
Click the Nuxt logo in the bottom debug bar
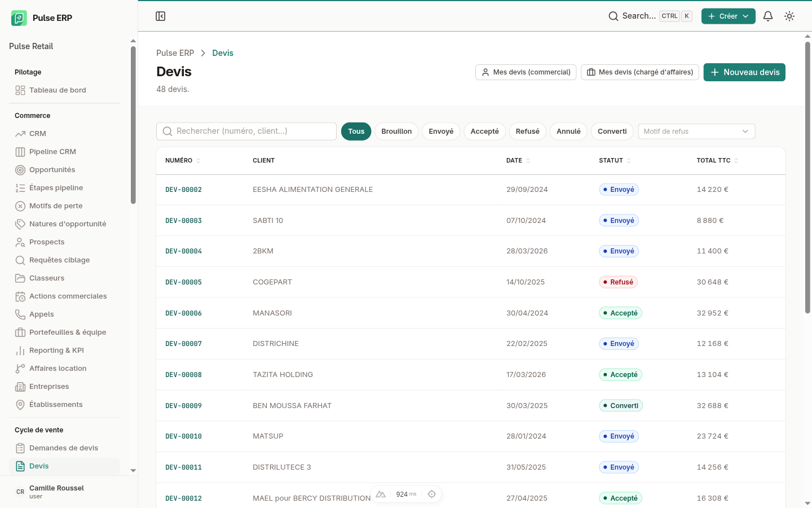[381, 494]
